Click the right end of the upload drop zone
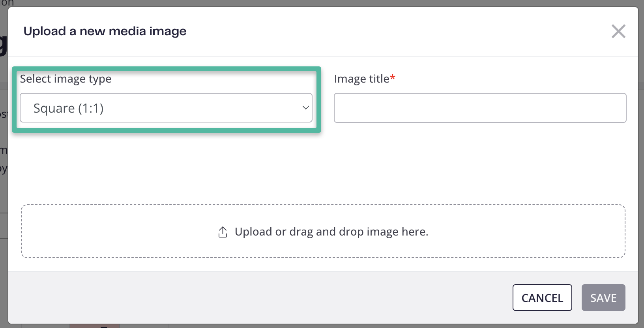This screenshot has width=644, height=328. pos(592,231)
